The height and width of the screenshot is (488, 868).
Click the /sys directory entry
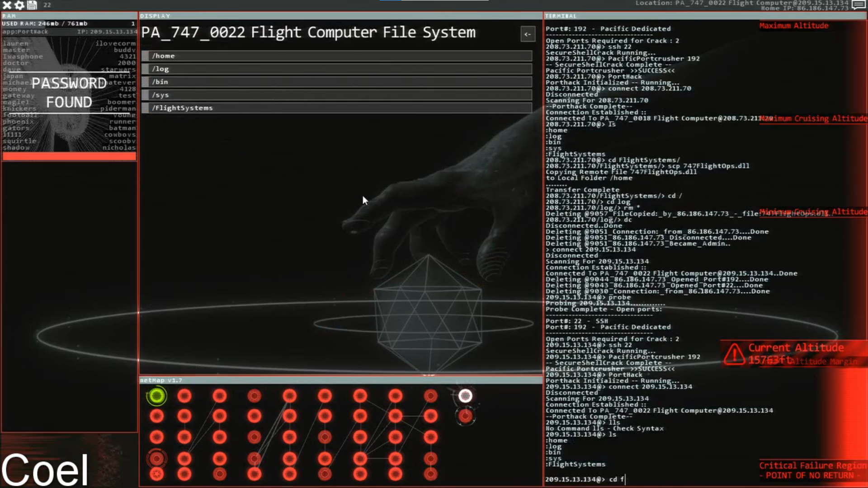pos(339,95)
